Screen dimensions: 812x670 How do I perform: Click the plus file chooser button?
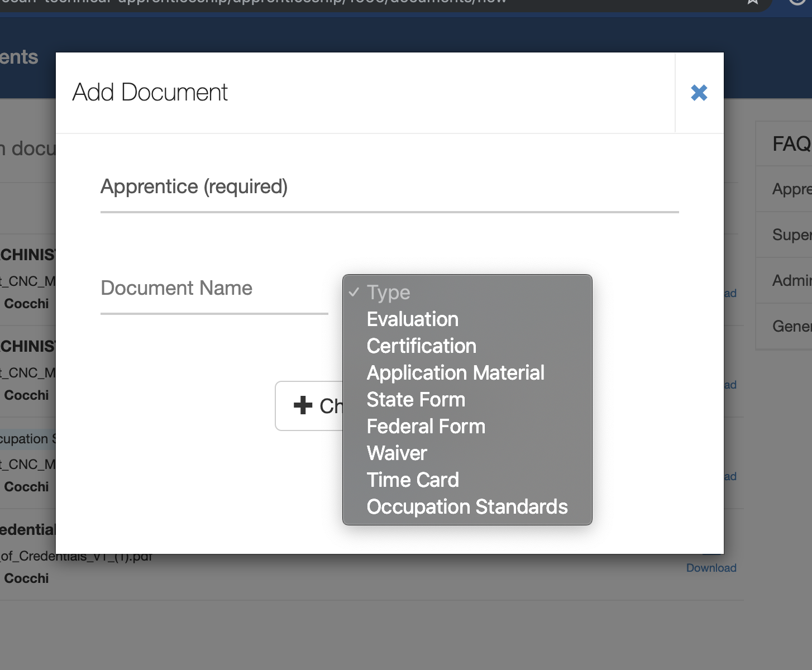(x=309, y=406)
